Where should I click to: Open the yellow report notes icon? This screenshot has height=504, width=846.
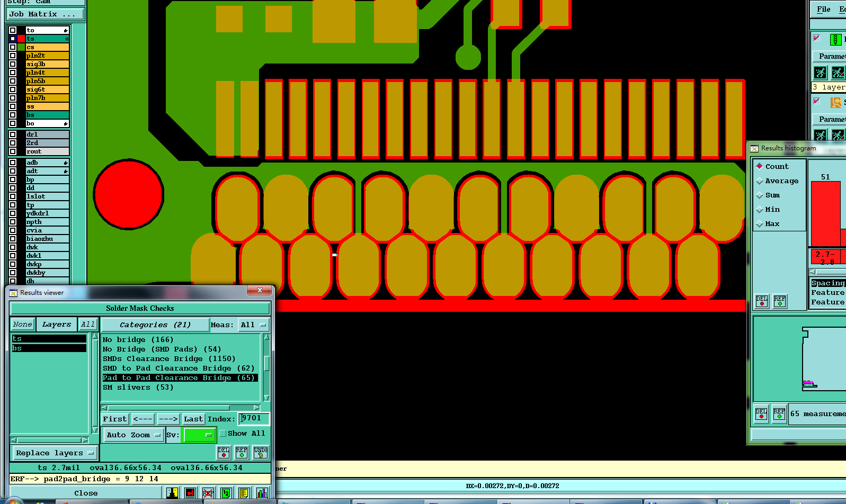244,493
